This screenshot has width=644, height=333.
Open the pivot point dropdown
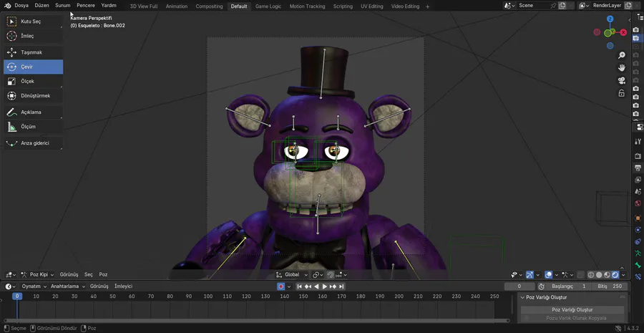318,274
